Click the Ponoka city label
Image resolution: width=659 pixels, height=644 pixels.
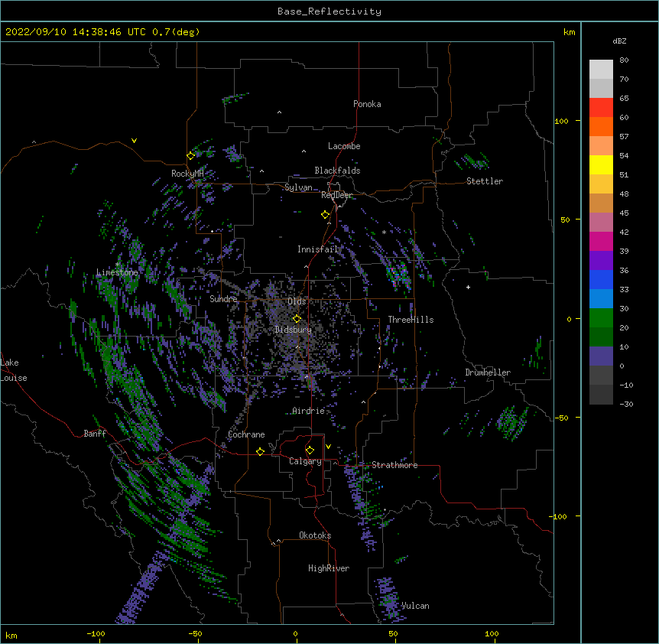coord(367,104)
